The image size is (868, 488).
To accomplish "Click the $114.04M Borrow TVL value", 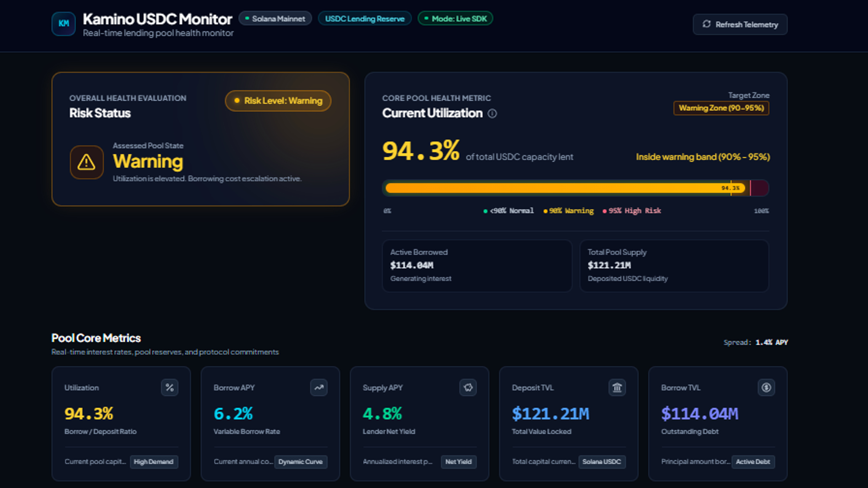I will coord(700,414).
